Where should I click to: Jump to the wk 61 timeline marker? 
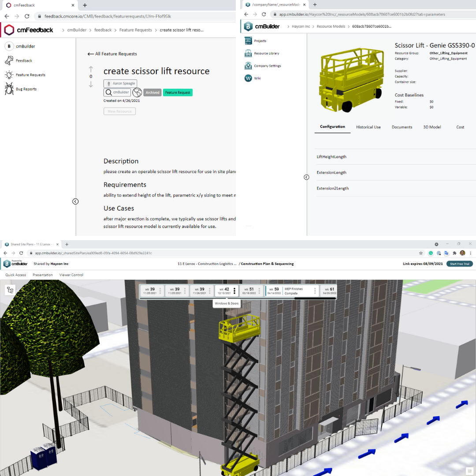pyautogui.click(x=329, y=291)
